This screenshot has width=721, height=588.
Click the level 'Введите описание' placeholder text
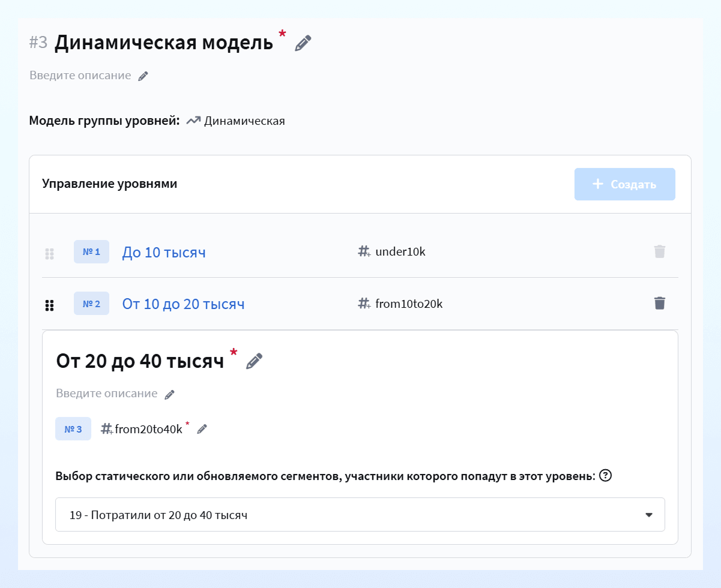107,394
